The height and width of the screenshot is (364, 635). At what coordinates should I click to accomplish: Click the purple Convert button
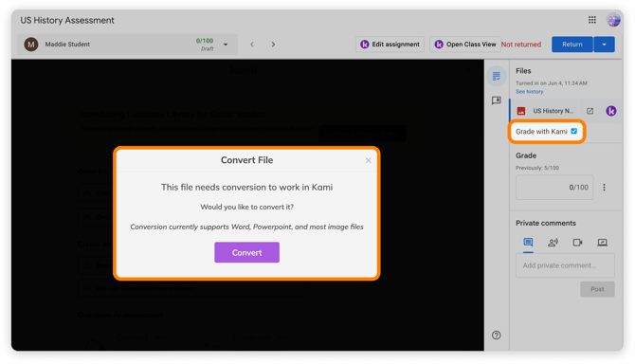246,252
